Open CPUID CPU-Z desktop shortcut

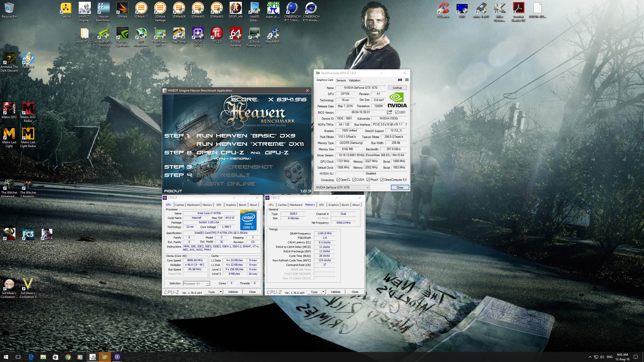(x=198, y=37)
